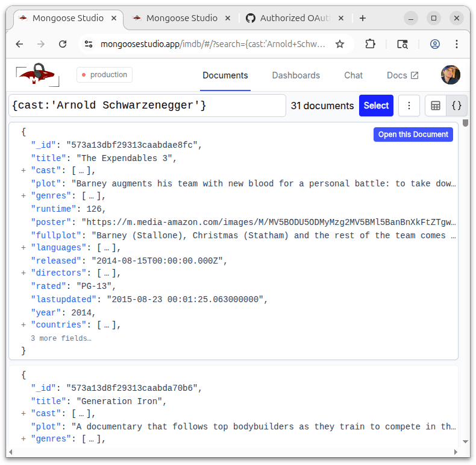
Task: Expand the directors array
Action: tap(23, 273)
